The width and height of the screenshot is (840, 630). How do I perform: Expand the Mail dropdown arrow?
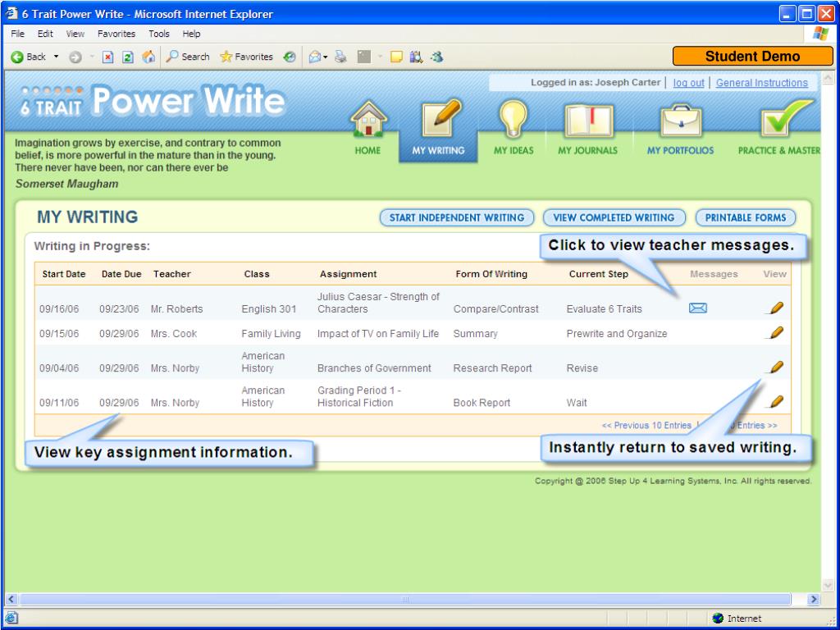pyautogui.click(x=325, y=57)
